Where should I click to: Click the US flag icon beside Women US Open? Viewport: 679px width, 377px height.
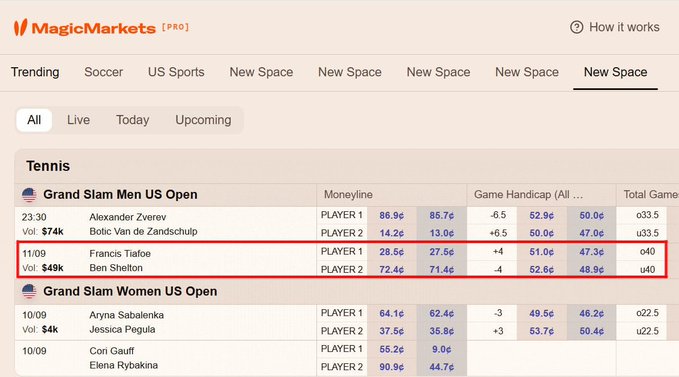(x=29, y=291)
